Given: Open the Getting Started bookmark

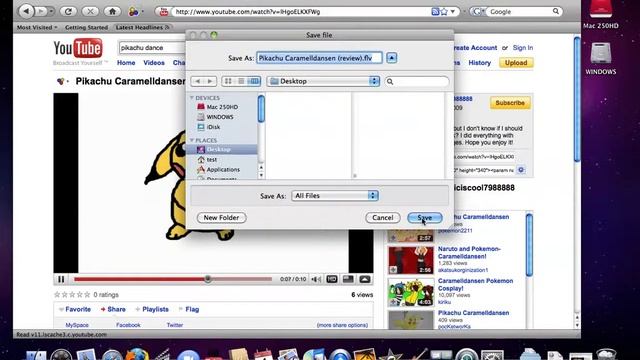Looking at the screenshot, I should click(87, 27).
